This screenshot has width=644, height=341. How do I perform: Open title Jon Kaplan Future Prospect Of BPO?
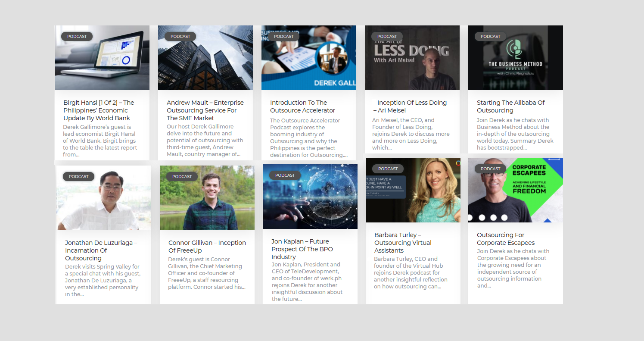(302, 249)
